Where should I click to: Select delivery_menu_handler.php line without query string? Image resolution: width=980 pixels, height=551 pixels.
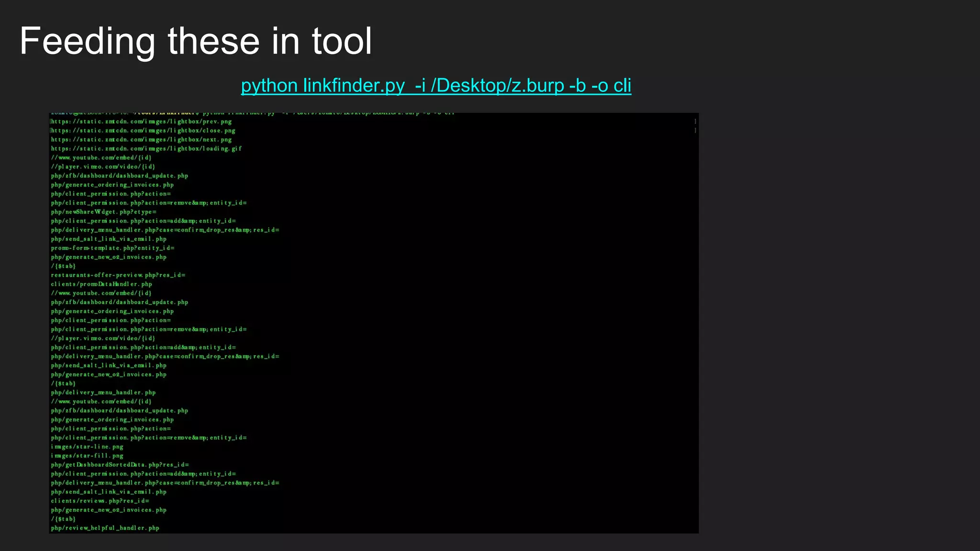pos(103,393)
